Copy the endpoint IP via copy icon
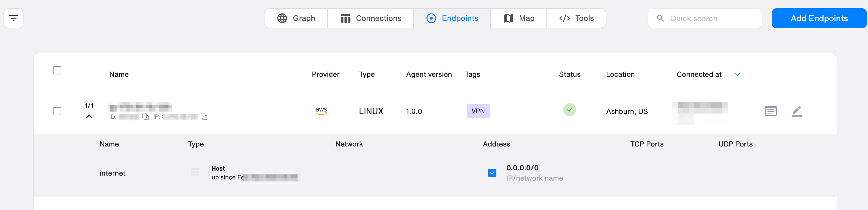The image size is (868, 210). pyautogui.click(x=204, y=117)
